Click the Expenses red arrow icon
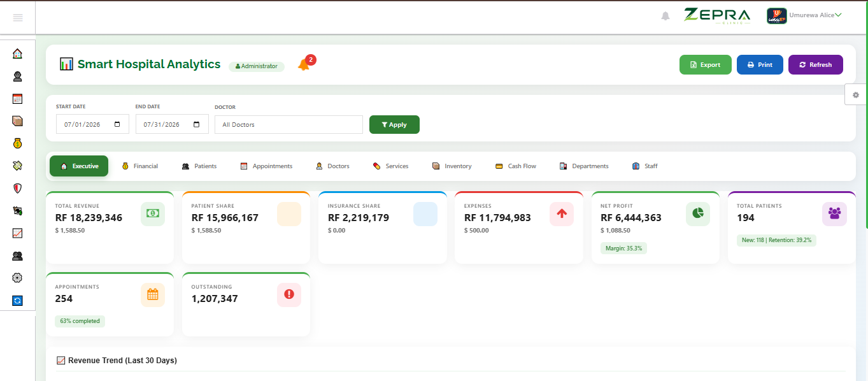The image size is (868, 381). click(x=562, y=213)
